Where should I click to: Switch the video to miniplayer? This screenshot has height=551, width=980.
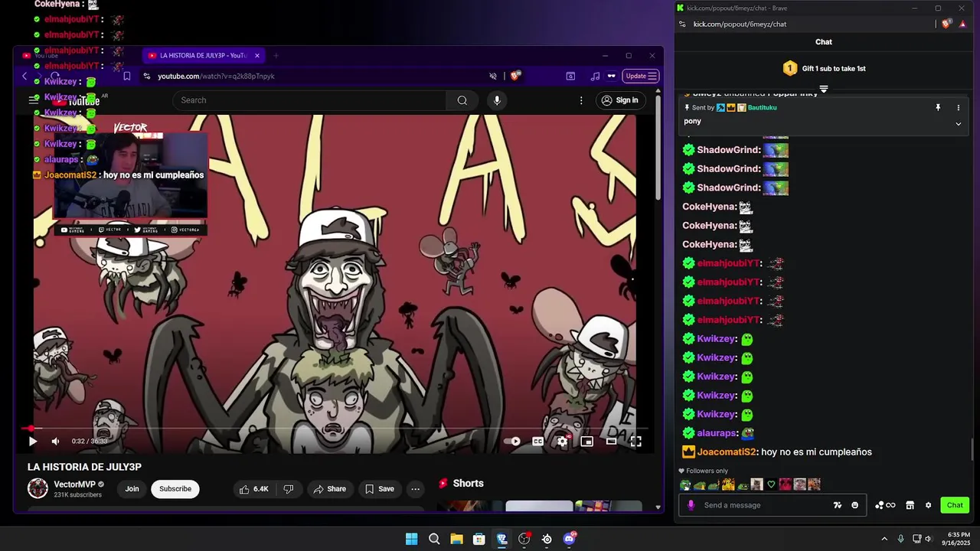[x=586, y=442]
